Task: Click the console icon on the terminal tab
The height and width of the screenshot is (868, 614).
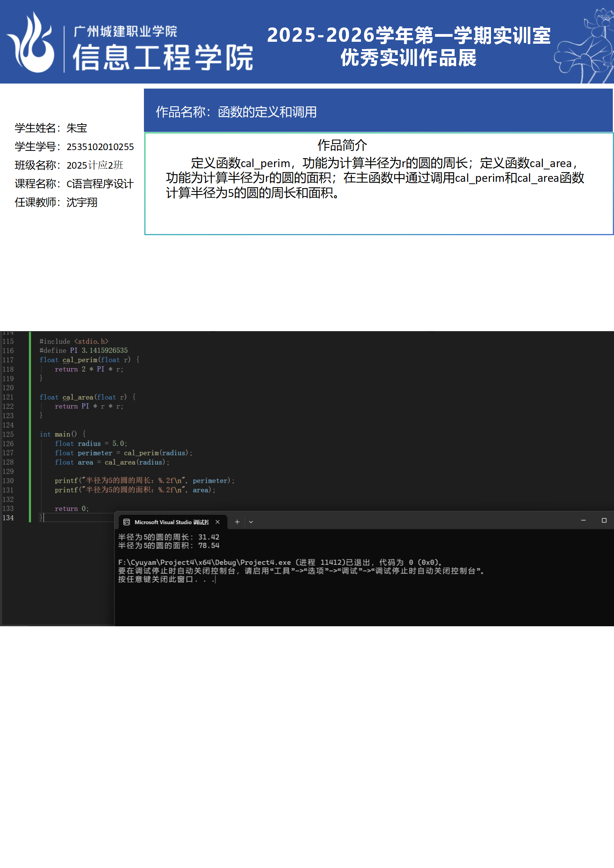Action: point(127,522)
